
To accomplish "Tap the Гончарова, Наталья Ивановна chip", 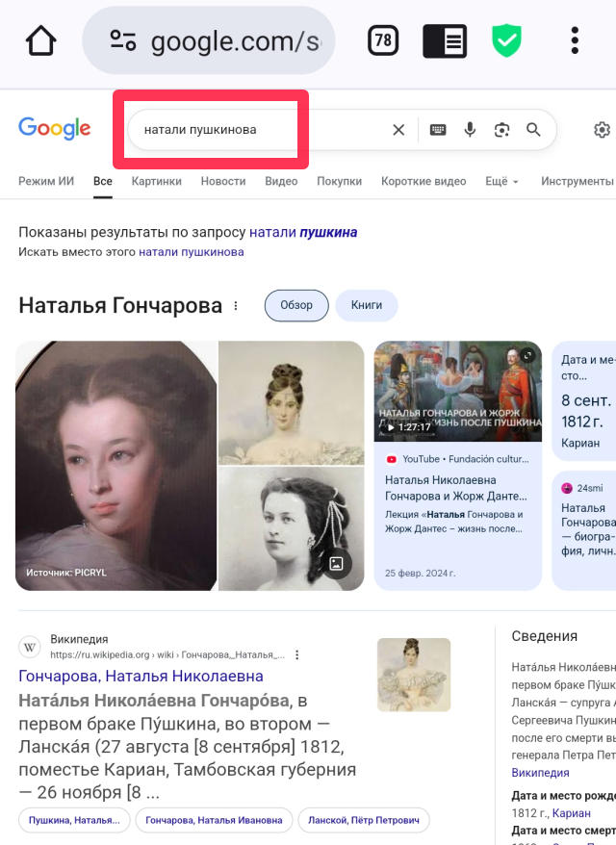I will (x=214, y=820).
